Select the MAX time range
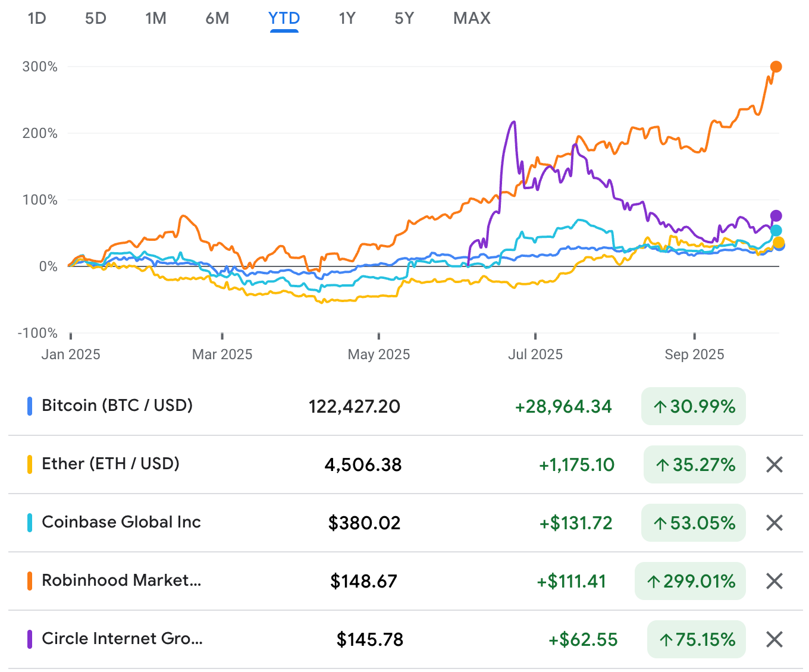Image resolution: width=809 pixels, height=672 pixels. (x=472, y=18)
